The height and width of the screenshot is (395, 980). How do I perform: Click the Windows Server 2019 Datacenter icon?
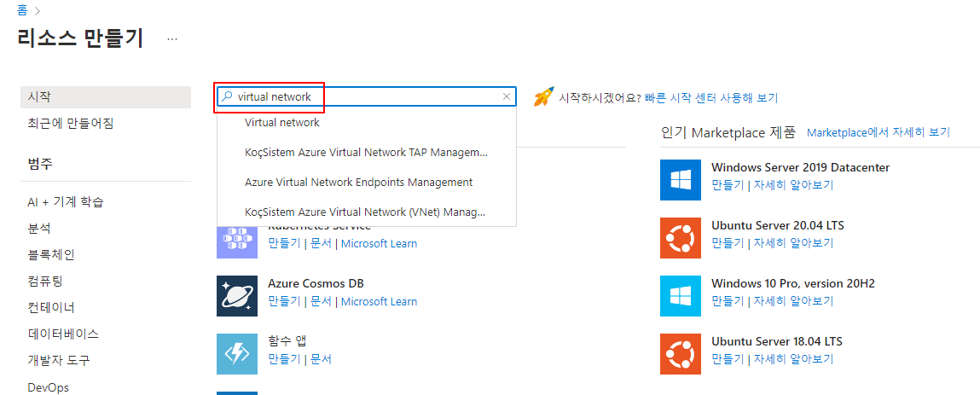pyautogui.click(x=680, y=180)
